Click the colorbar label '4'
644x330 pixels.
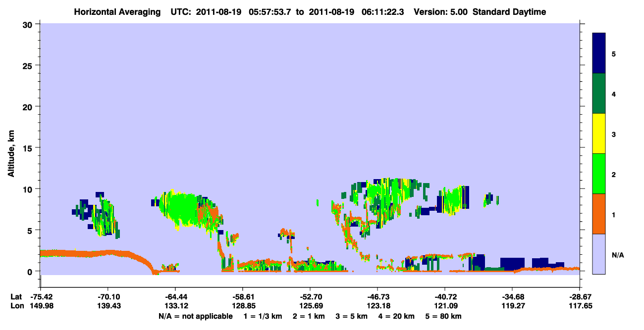tap(614, 94)
